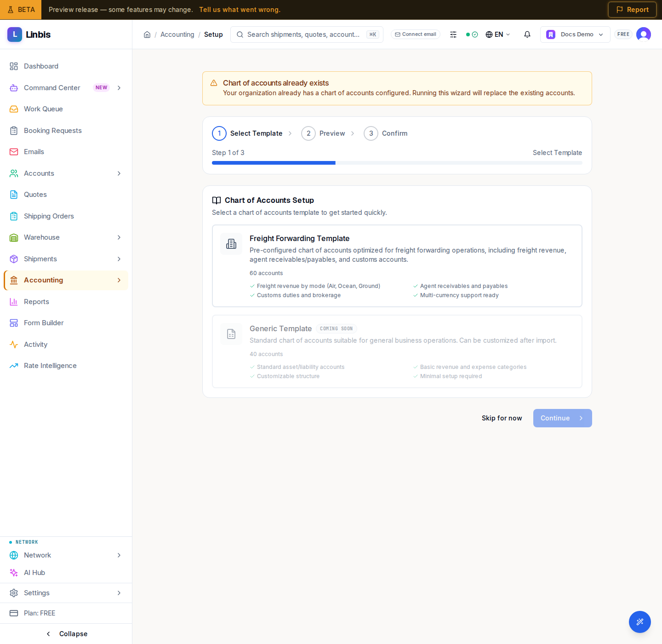Open Dashboard from the sidebar
The width and height of the screenshot is (662, 644).
point(66,66)
